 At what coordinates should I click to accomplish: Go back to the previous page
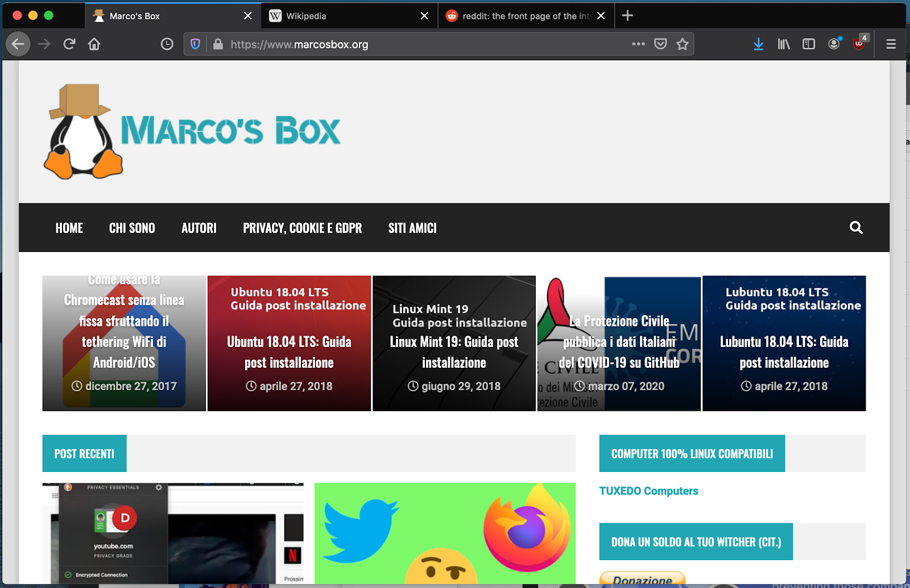pyautogui.click(x=18, y=44)
